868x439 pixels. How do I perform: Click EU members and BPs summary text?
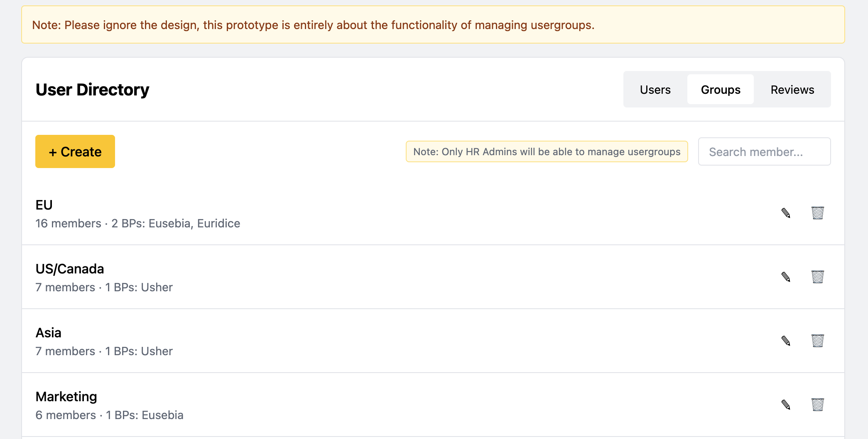138,224
